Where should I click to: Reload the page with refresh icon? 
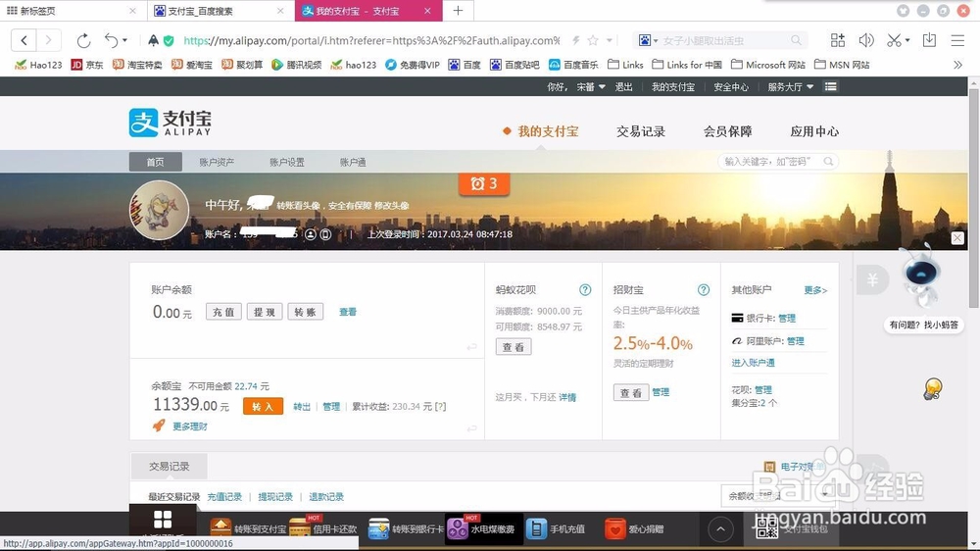83,40
